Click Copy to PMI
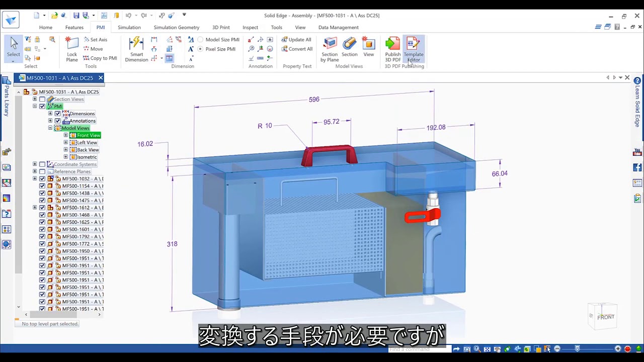This screenshot has width=644, height=362. click(x=100, y=58)
